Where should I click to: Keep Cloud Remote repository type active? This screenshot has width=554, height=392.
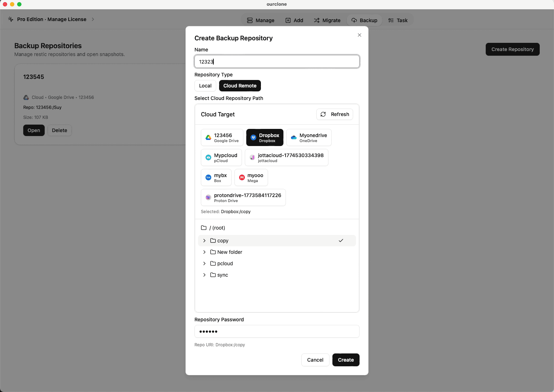coord(240,86)
